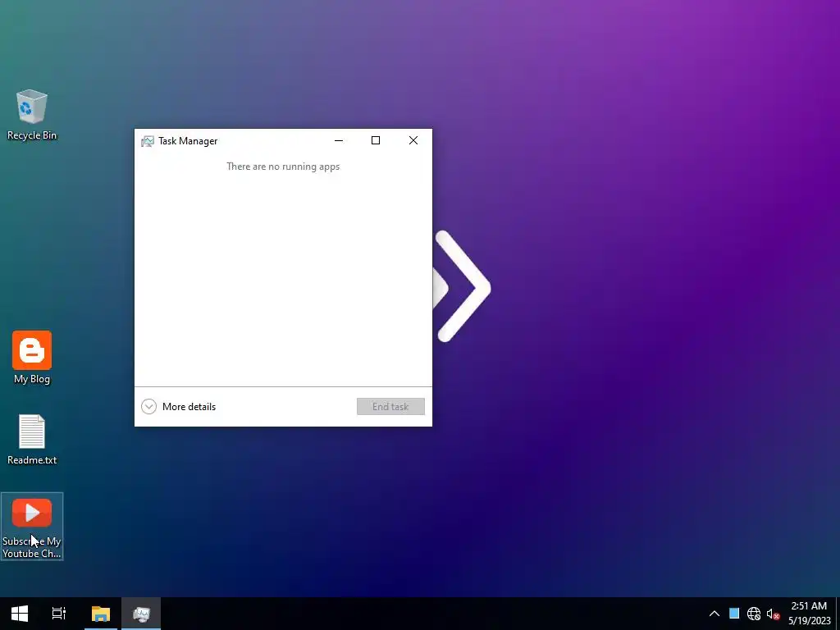Click the greyed-out End task button
This screenshot has width=840, height=630.
click(390, 407)
